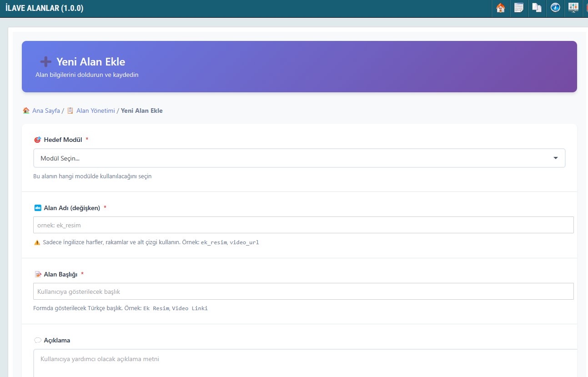Click the clipboard icon before Alan Yönetimi
588x377 pixels.
[70, 111]
